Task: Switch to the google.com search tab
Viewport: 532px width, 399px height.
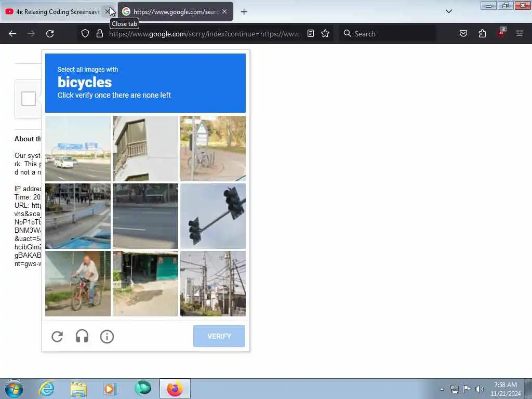Action: [x=175, y=11]
